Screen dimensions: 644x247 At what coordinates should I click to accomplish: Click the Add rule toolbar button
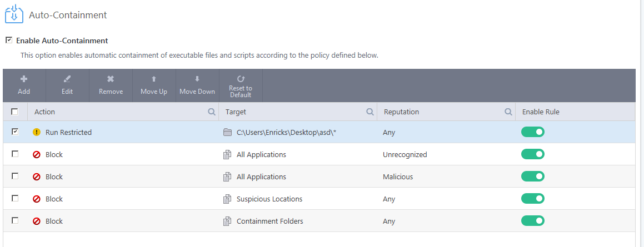(24, 85)
